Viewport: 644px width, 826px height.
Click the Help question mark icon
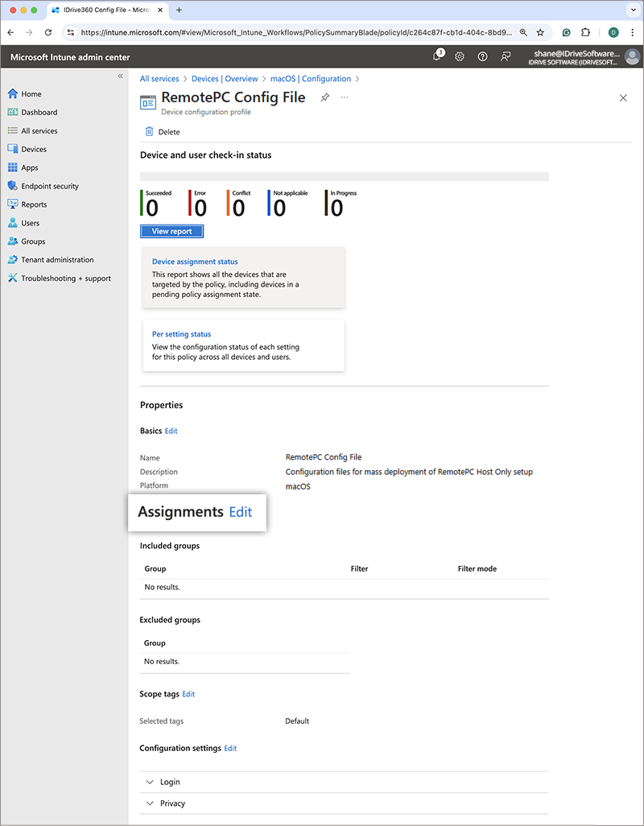[482, 56]
